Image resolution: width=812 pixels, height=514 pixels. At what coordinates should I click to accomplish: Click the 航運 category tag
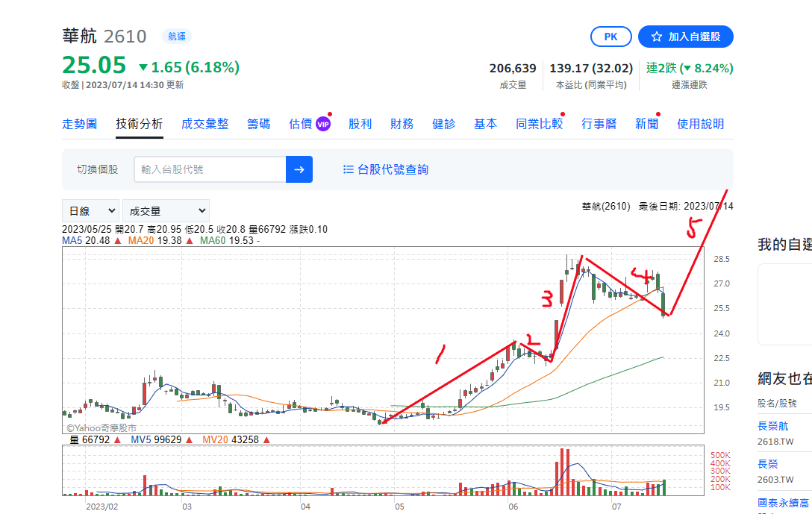177,37
